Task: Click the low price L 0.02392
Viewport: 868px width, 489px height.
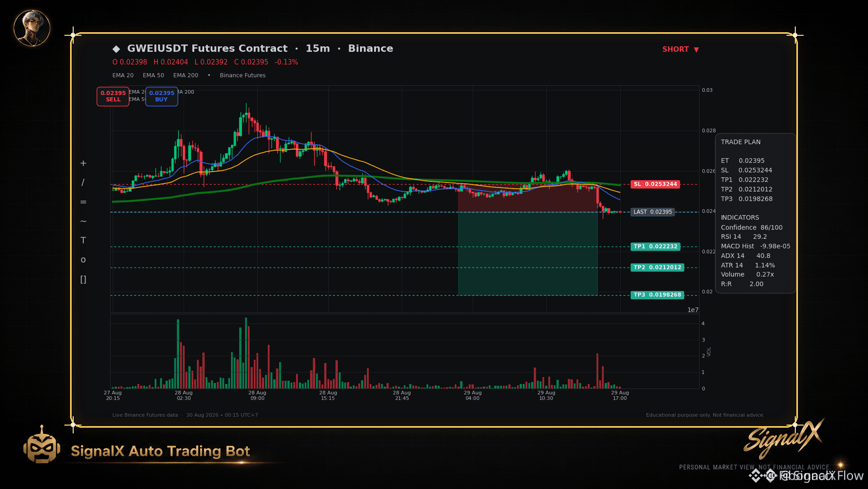Action: tap(211, 62)
